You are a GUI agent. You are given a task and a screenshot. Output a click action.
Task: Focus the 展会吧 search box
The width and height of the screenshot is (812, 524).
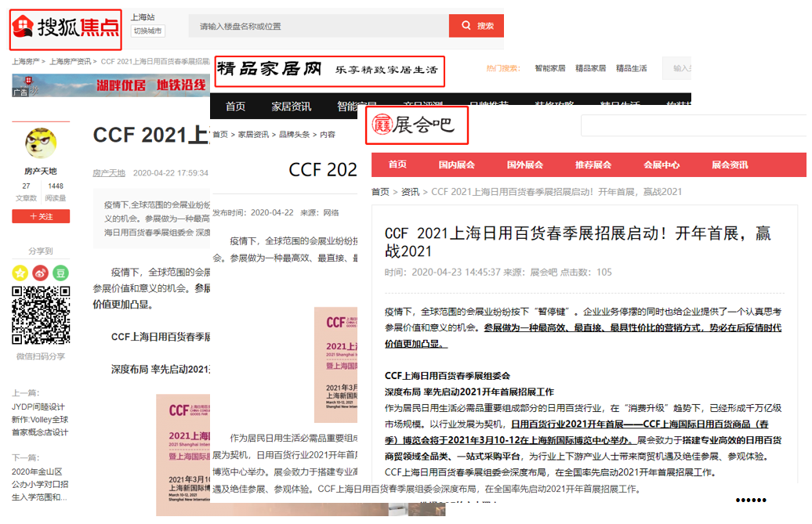click(x=694, y=125)
